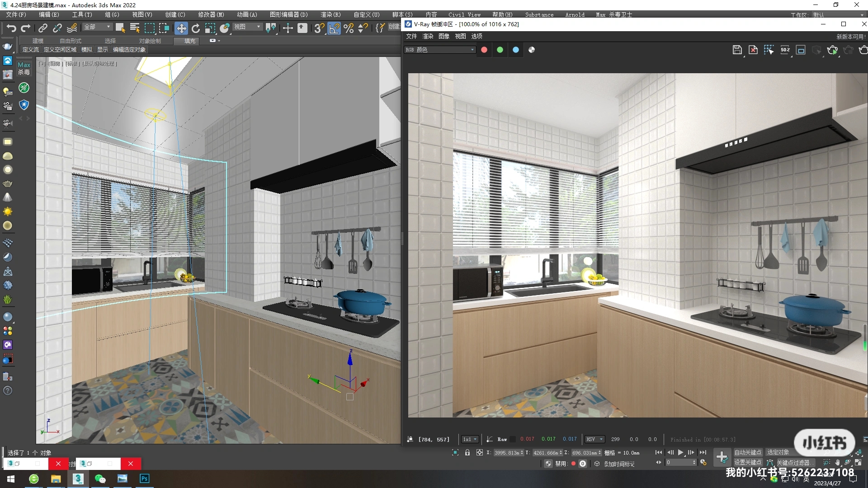
Task: Click the 定义流 button
Action: pos(31,50)
